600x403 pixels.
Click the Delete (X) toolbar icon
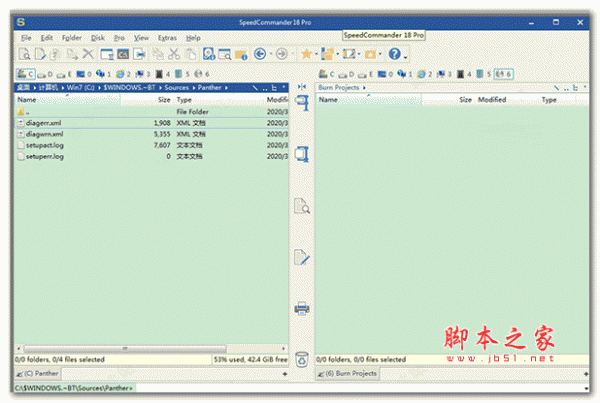click(x=88, y=54)
